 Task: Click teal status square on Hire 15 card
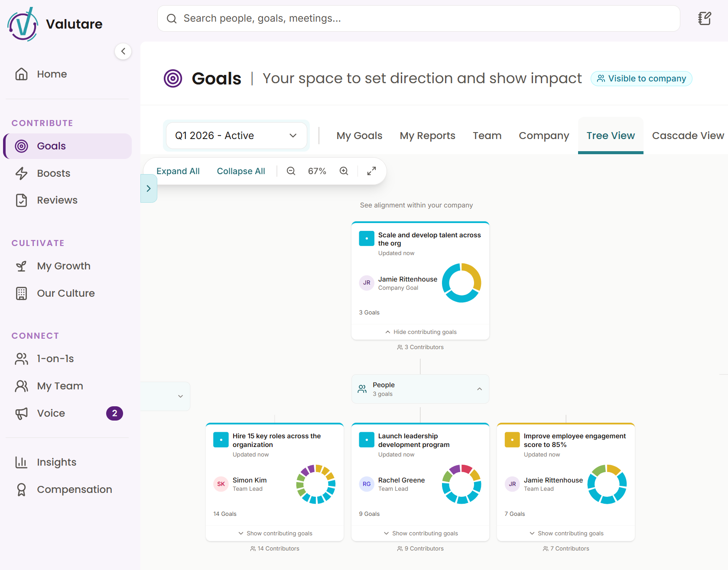pos(221,440)
